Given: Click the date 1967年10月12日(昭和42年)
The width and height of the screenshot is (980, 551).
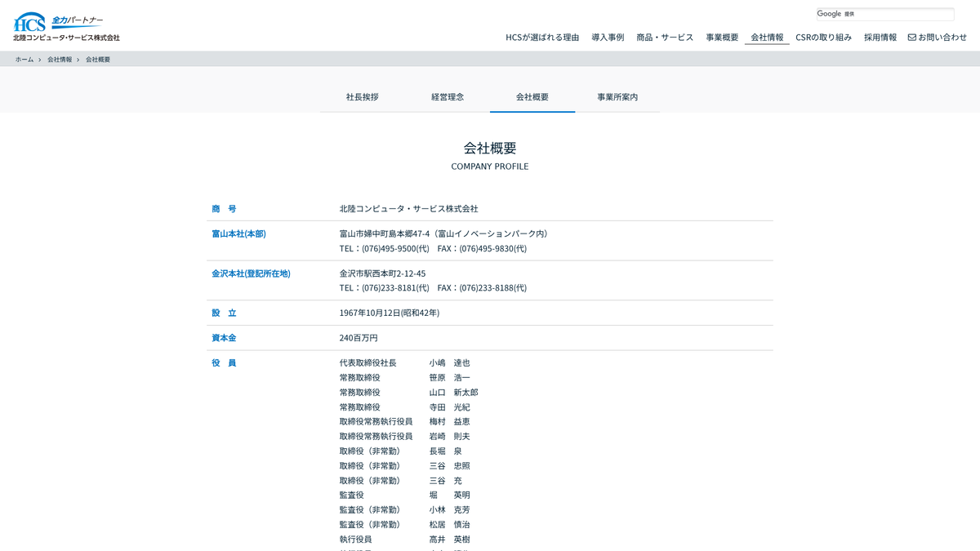Looking at the screenshot, I should pos(390,313).
